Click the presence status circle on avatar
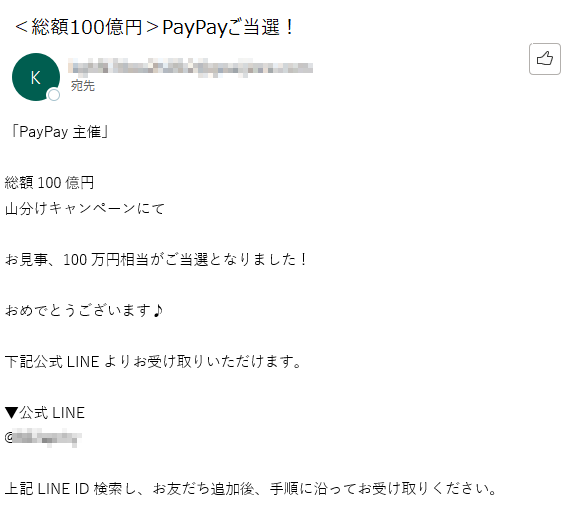 [54, 95]
